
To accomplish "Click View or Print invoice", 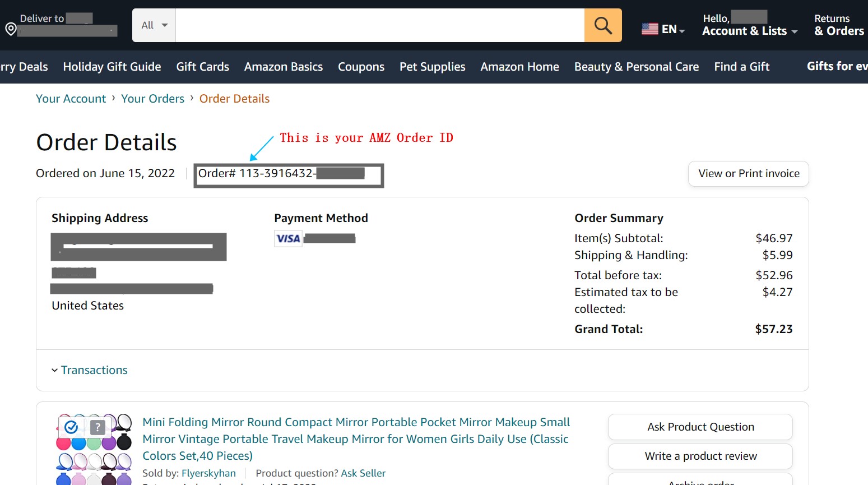I will click(x=748, y=174).
